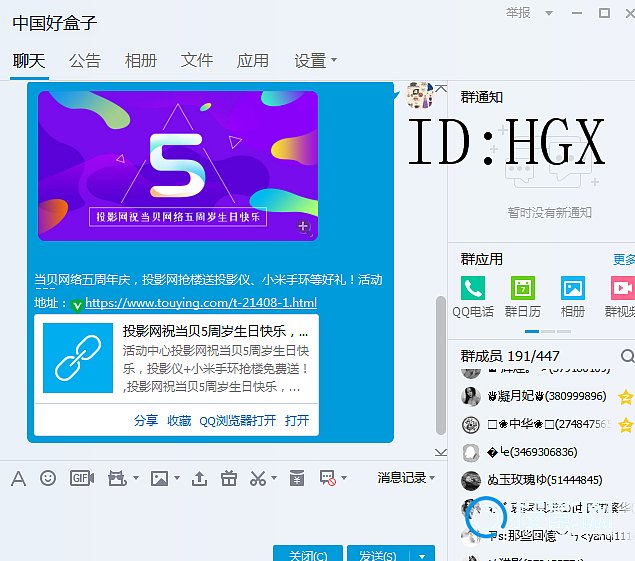The image size is (635, 561).
Task: Select member 凝月妃(380999896)
Action: (547, 396)
